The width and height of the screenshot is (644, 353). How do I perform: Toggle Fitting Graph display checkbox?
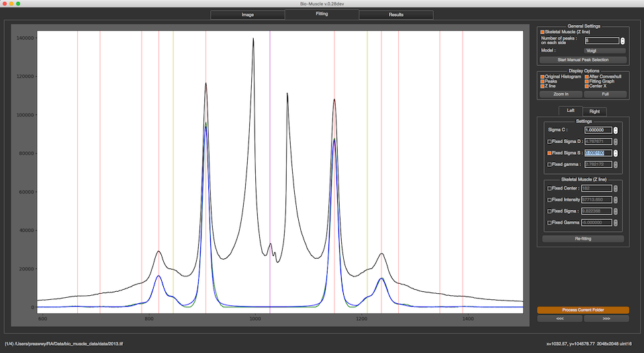pos(586,81)
